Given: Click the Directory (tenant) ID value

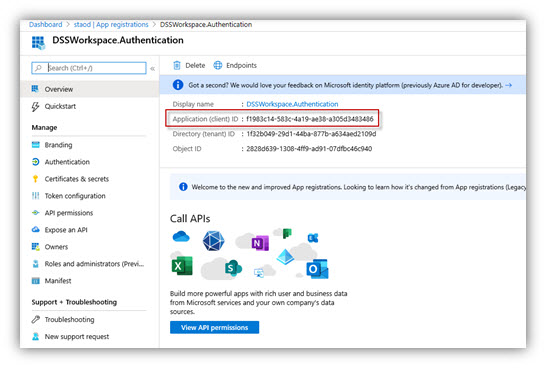Looking at the screenshot, I should click(x=311, y=134).
